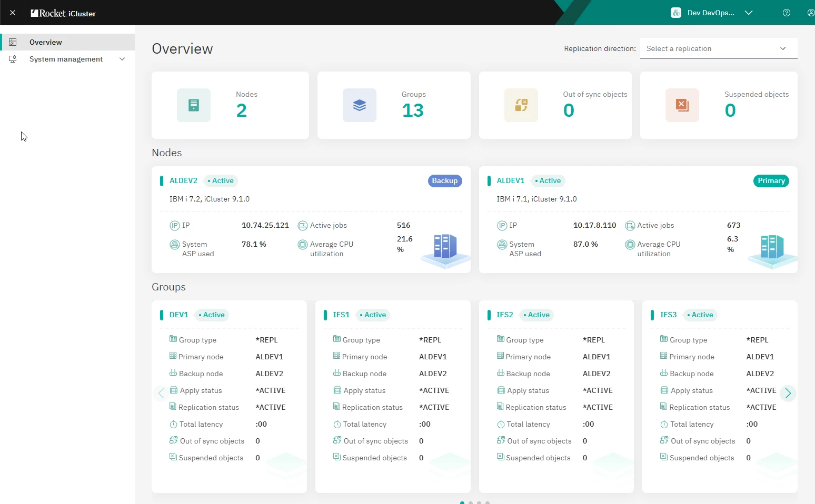Select the first carousel page dot
This screenshot has height=504, width=815.
(x=462, y=502)
